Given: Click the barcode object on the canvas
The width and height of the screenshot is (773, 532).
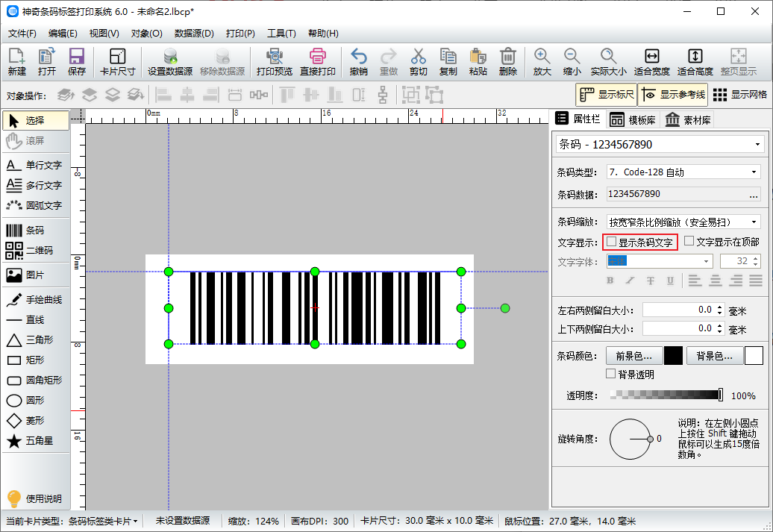Looking at the screenshot, I should (x=315, y=307).
